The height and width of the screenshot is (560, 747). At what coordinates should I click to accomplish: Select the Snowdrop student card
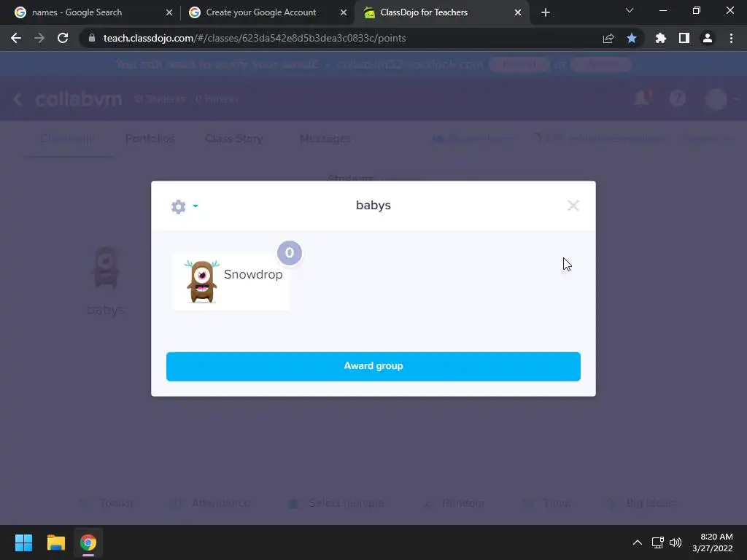231,281
